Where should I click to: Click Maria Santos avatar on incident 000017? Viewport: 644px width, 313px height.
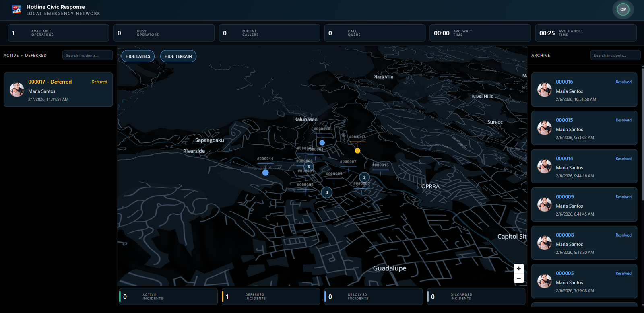(17, 90)
